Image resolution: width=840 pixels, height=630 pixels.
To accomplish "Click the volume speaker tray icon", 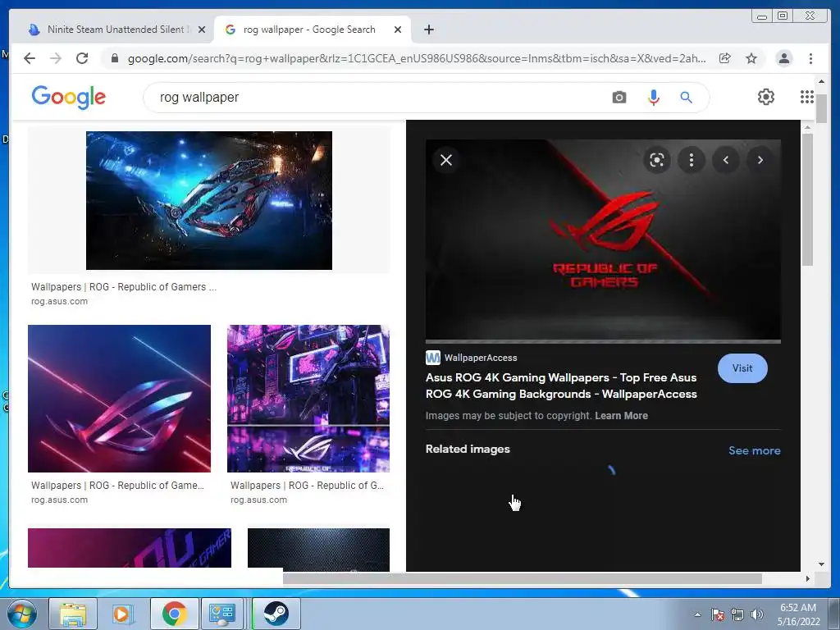I will pos(757,614).
